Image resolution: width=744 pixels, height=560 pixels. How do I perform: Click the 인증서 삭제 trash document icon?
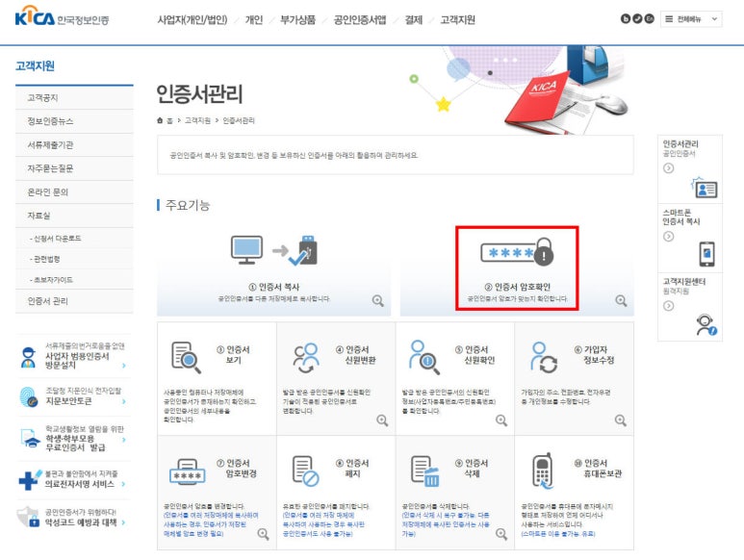pyautogui.click(x=423, y=471)
